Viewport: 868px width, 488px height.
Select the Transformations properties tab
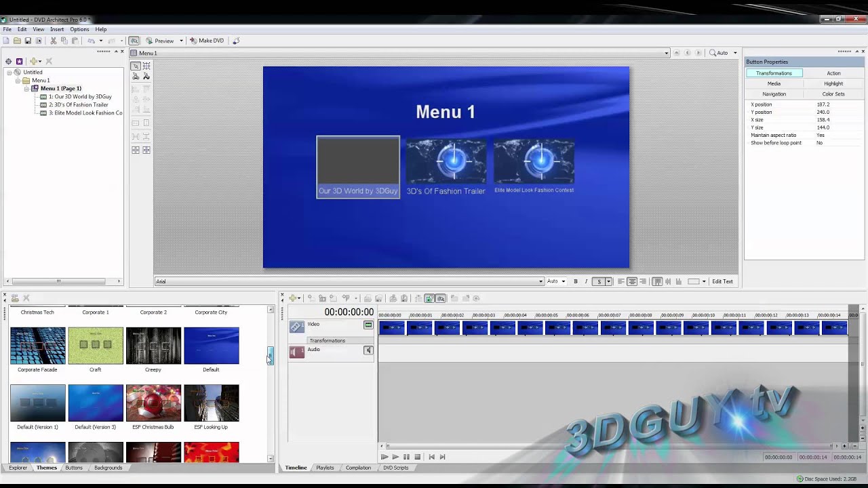point(774,73)
